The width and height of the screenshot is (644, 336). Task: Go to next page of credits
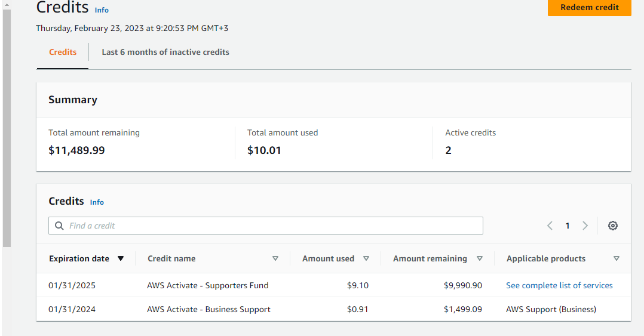pyautogui.click(x=585, y=226)
